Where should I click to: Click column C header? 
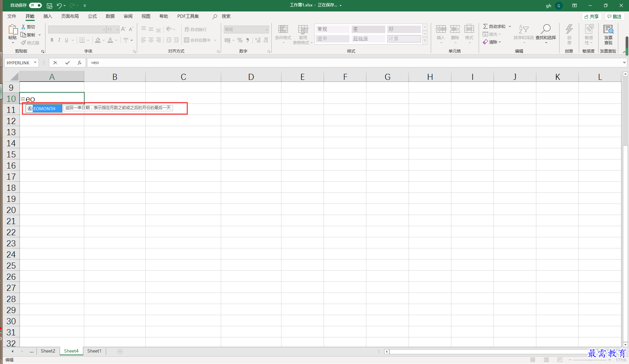point(183,77)
